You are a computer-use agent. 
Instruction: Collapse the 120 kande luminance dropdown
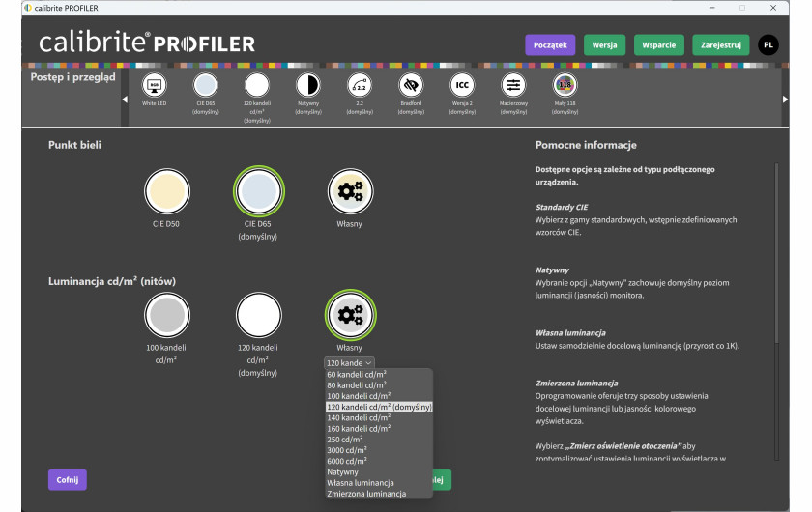pyautogui.click(x=349, y=363)
